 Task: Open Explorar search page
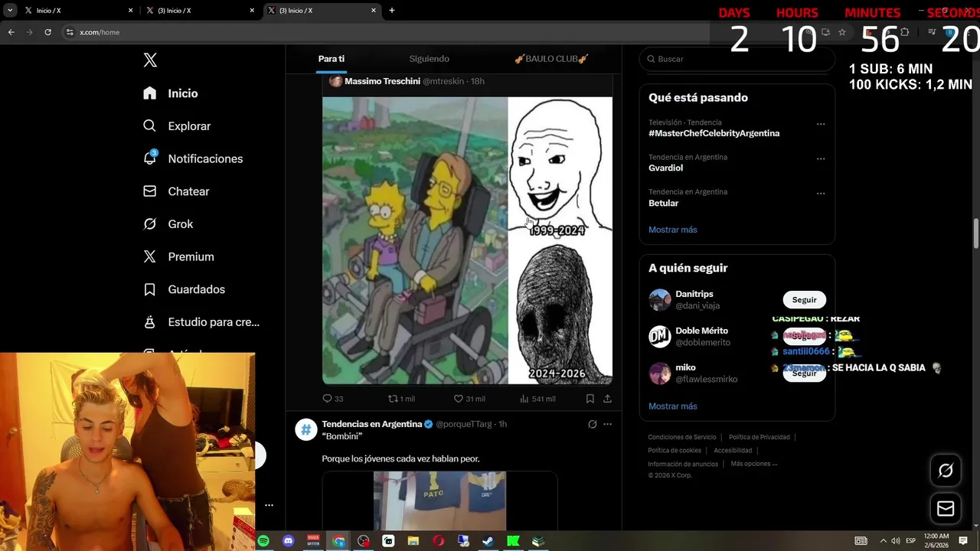(177, 126)
